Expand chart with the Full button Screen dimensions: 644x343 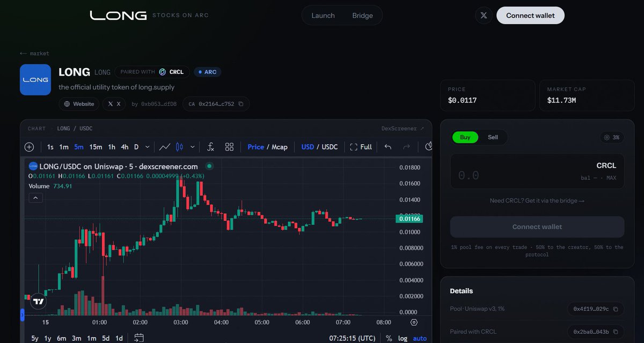(361, 147)
